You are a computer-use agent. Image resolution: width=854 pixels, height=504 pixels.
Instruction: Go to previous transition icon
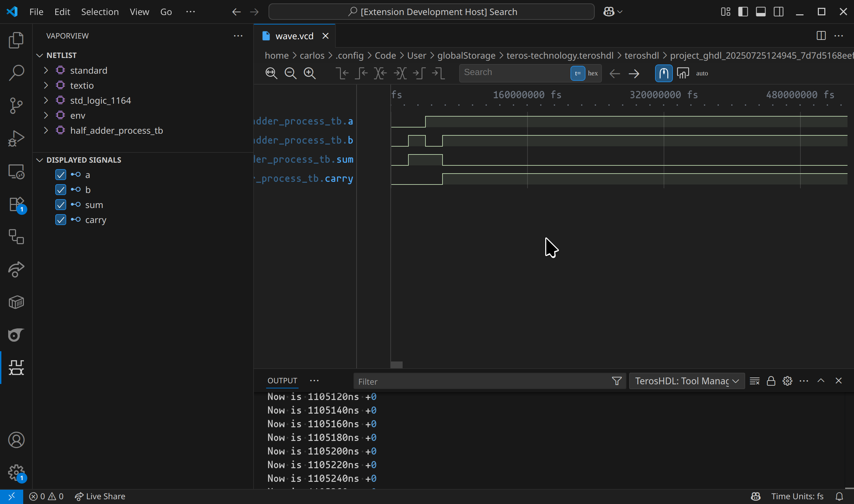[x=380, y=73]
